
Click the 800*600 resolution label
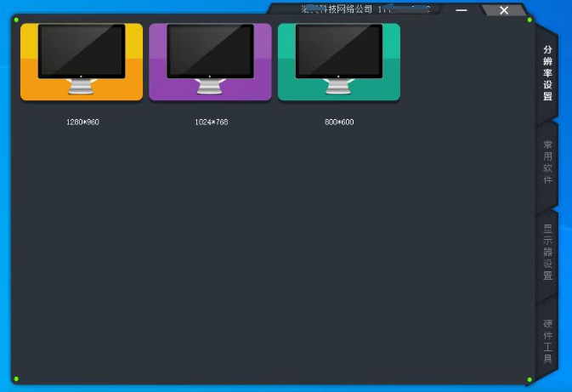point(339,122)
